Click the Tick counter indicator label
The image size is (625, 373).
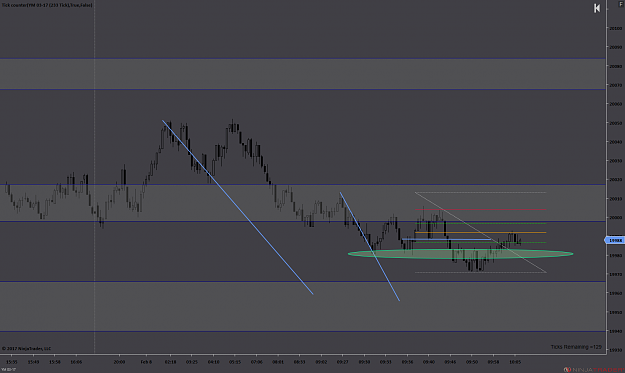click(x=47, y=5)
